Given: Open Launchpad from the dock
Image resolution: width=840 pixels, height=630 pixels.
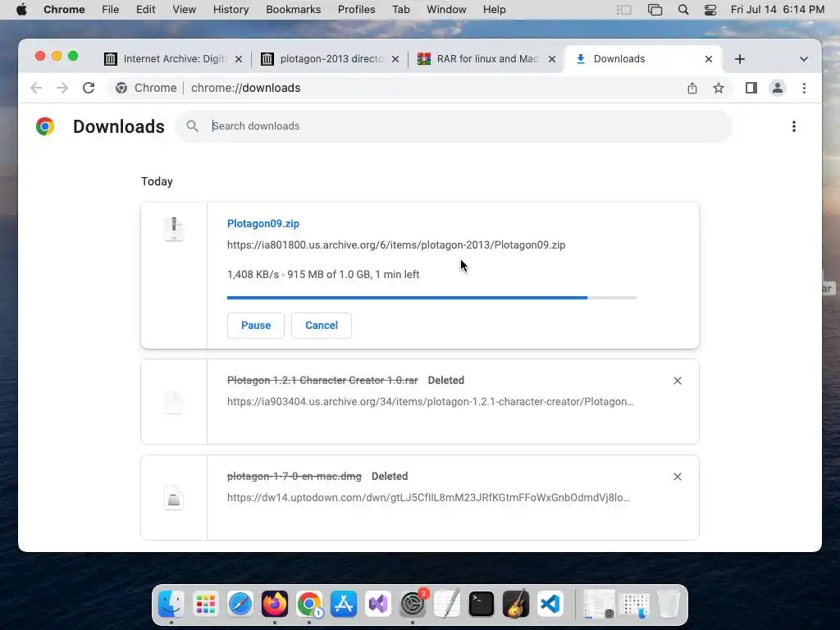Looking at the screenshot, I should pos(206,605).
